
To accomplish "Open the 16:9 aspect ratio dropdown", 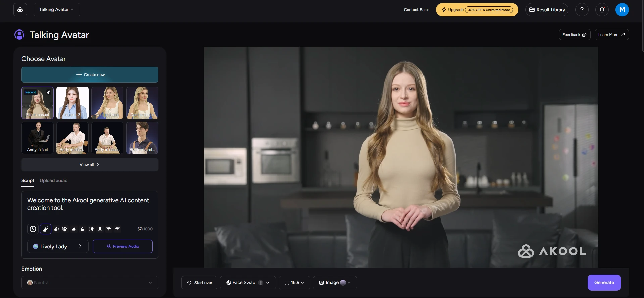I will coord(294,283).
